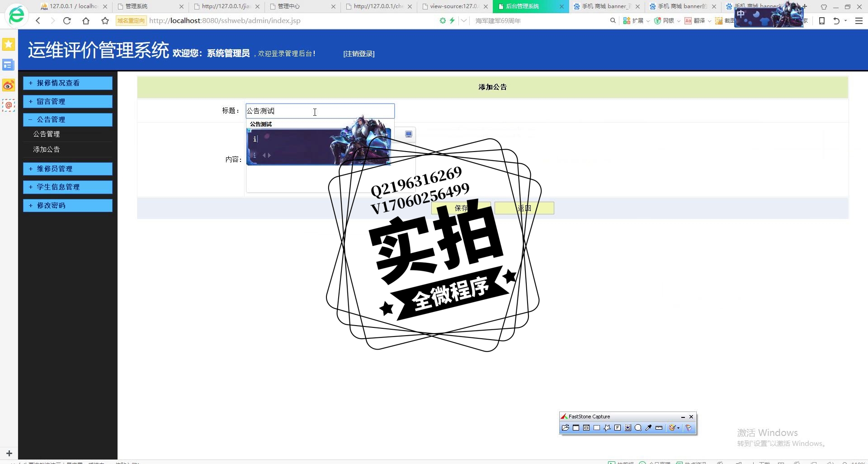868x464 pixels.
Task: Expand the 维修员管理 menu
Action: pyautogui.click(x=68, y=169)
